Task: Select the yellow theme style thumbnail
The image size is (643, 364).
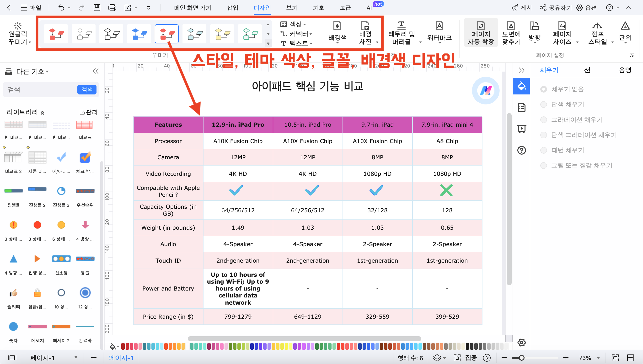Action: coord(222,34)
